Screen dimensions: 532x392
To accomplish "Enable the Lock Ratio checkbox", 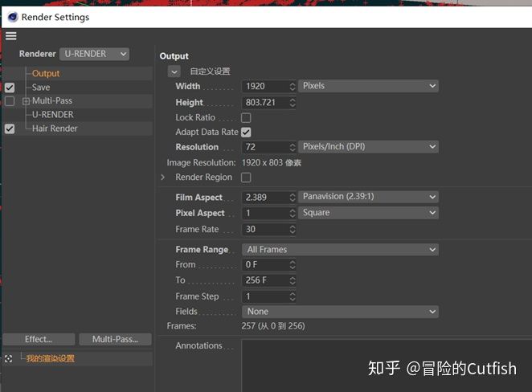I will (x=246, y=117).
